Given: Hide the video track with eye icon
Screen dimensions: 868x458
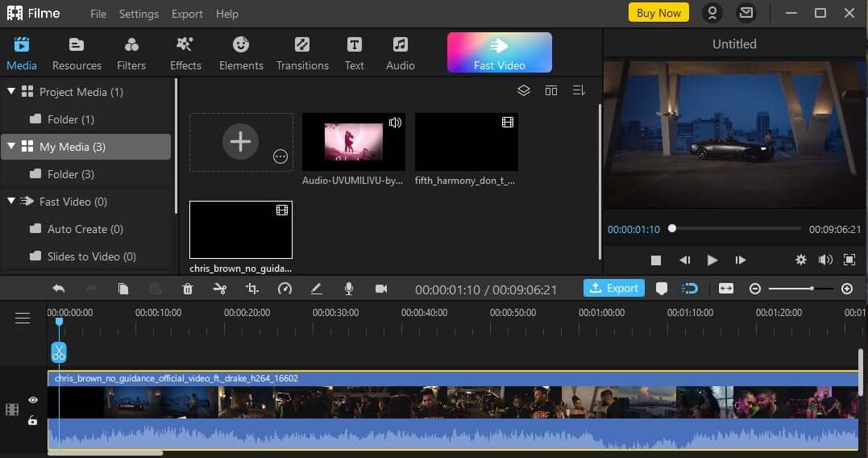Looking at the screenshot, I should pyautogui.click(x=33, y=400).
